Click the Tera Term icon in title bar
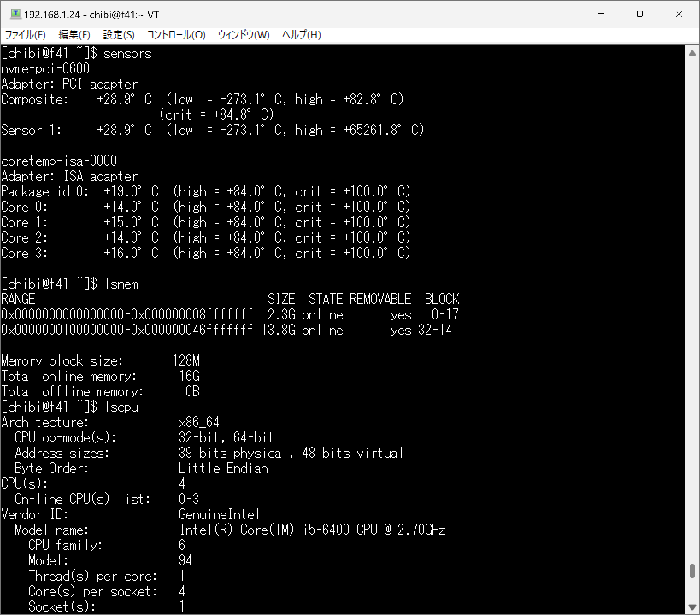Viewport: 700px width, 615px height. pyautogui.click(x=15, y=14)
